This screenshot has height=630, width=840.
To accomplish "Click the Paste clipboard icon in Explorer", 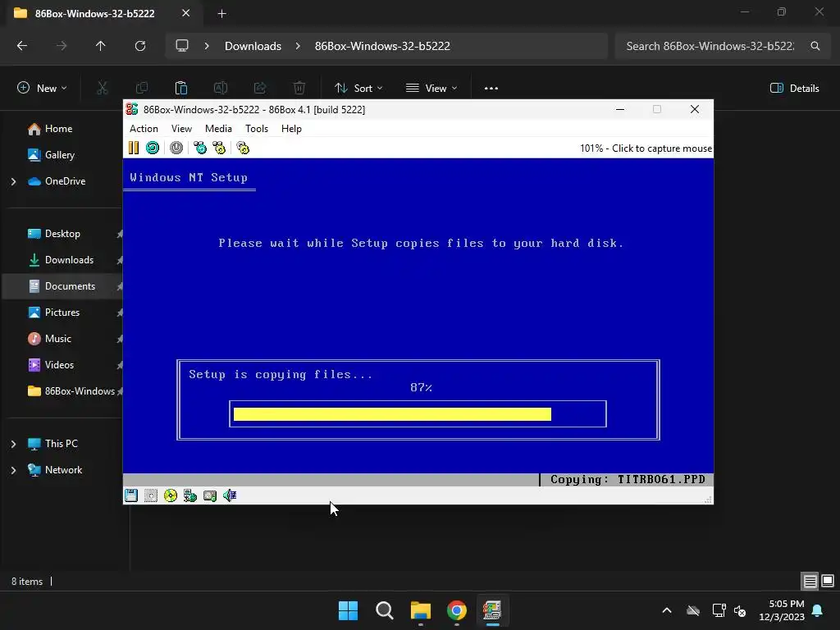I will pyautogui.click(x=181, y=88).
